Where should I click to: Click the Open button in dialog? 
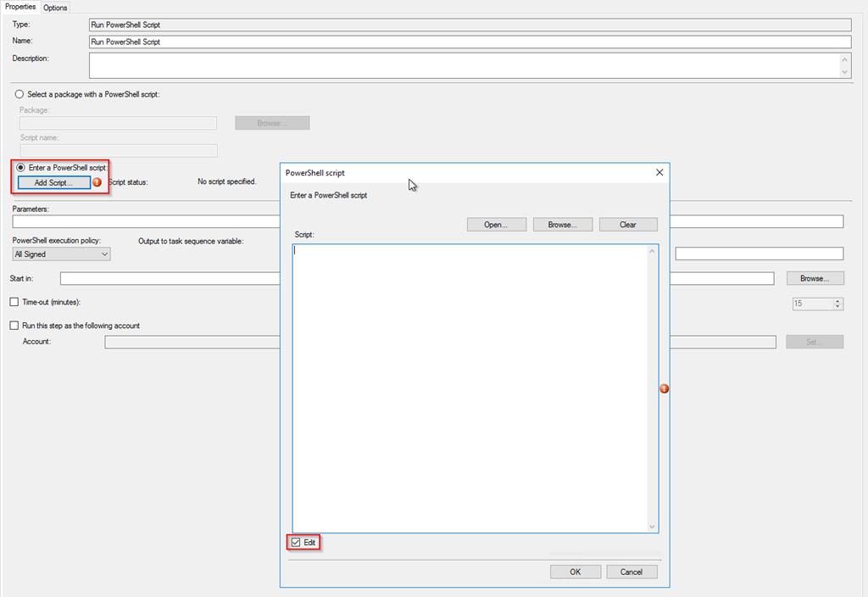[496, 225]
